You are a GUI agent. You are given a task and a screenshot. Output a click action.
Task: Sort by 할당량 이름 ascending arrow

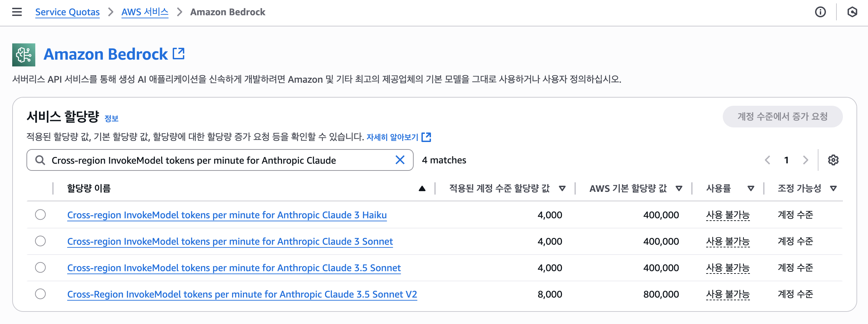coord(422,188)
